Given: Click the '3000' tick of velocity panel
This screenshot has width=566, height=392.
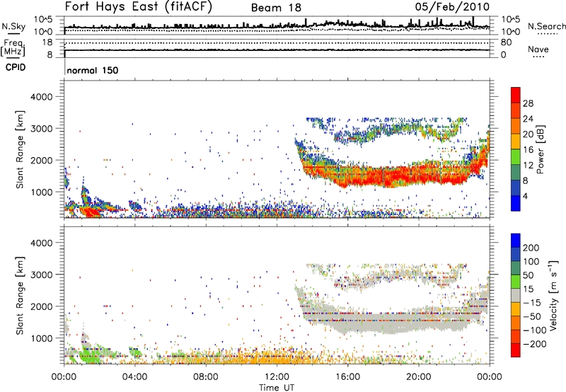Looking at the screenshot, I should (42, 275).
